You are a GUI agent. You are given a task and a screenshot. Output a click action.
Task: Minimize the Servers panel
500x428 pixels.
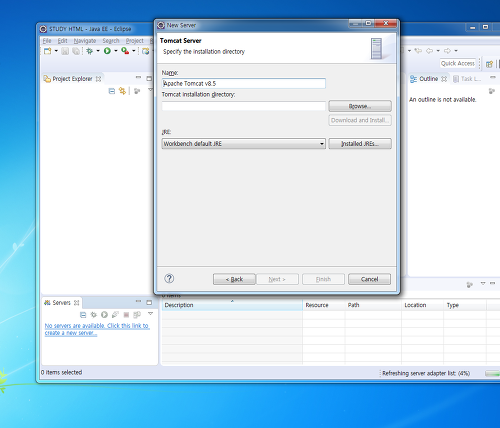point(138,301)
